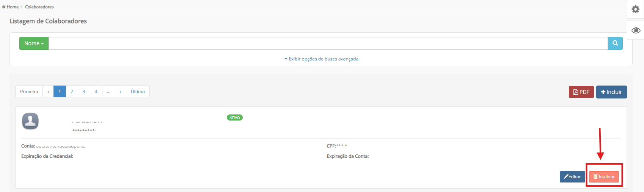Click the collaborator avatar thumbnail
Screen dimensions: 644x192
30,121
